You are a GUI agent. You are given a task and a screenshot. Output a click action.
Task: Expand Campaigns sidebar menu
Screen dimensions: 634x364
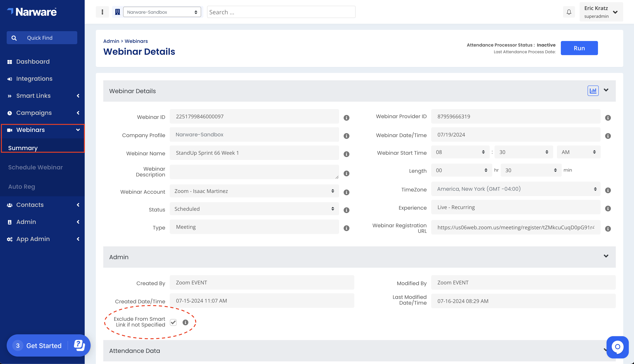click(x=42, y=113)
